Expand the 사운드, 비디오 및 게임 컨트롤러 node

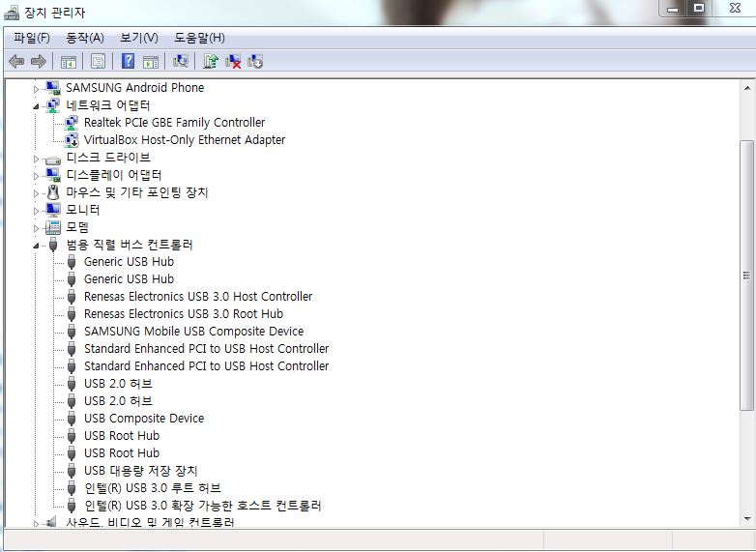pyautogui.click(x=36, y=523)
